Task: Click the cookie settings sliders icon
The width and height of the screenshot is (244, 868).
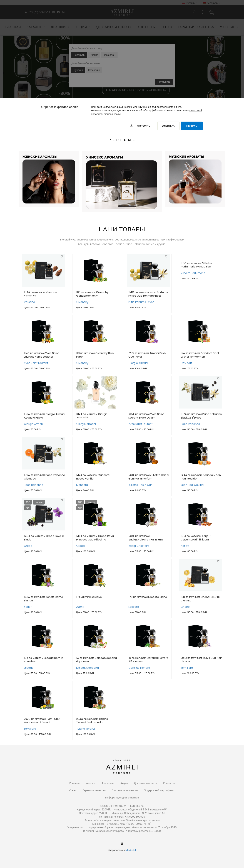Action: tap(131, 126)
